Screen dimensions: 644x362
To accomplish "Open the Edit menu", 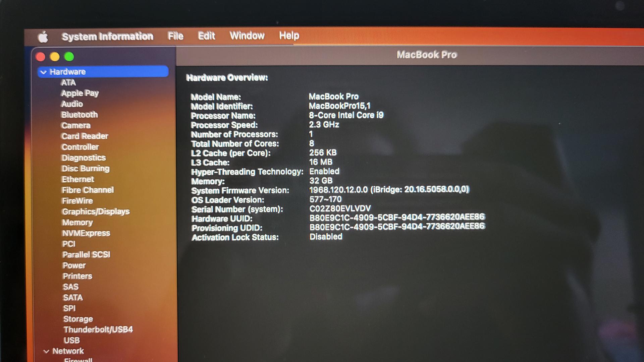I will (x=206, y=36).
